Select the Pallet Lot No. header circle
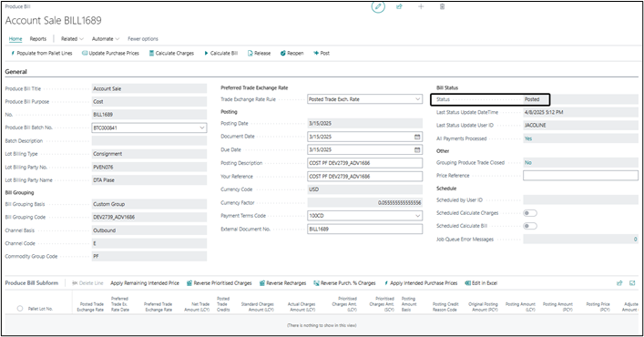The height and width of the screenshot is (337, 644). [20, 308]
